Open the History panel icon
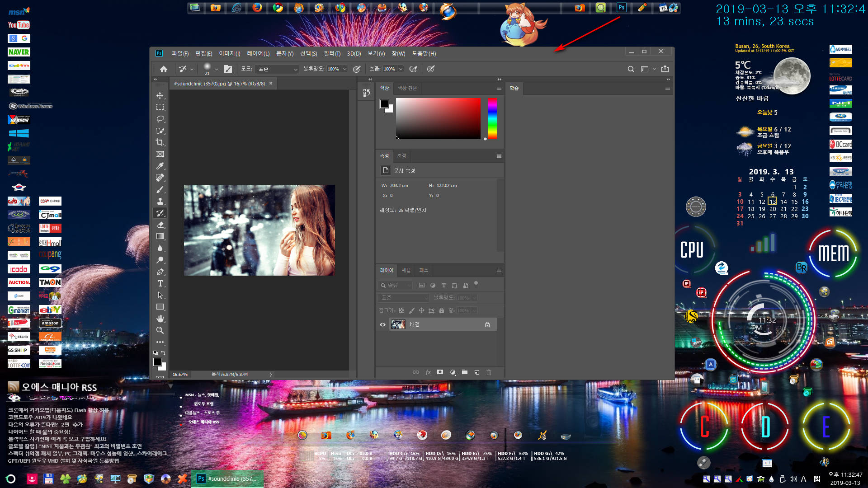 point(367,93)
